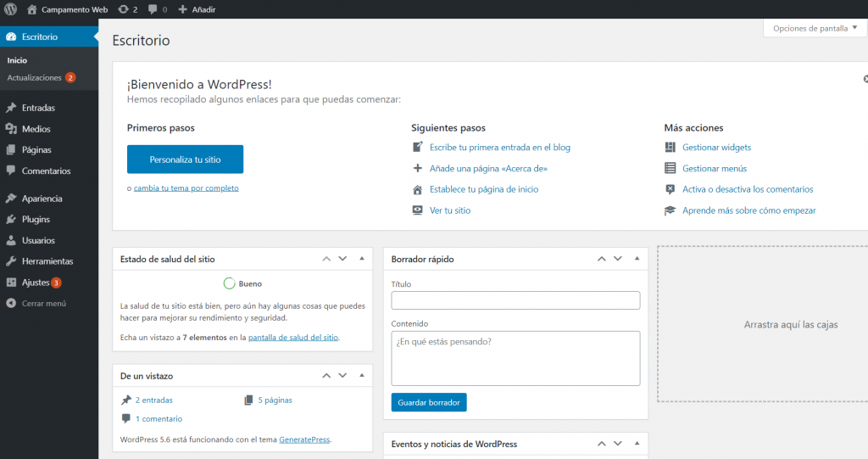Viewport: 868px width, 459px height.
Task: Follow the cambia tu tema por completo link
Action: 186,188
